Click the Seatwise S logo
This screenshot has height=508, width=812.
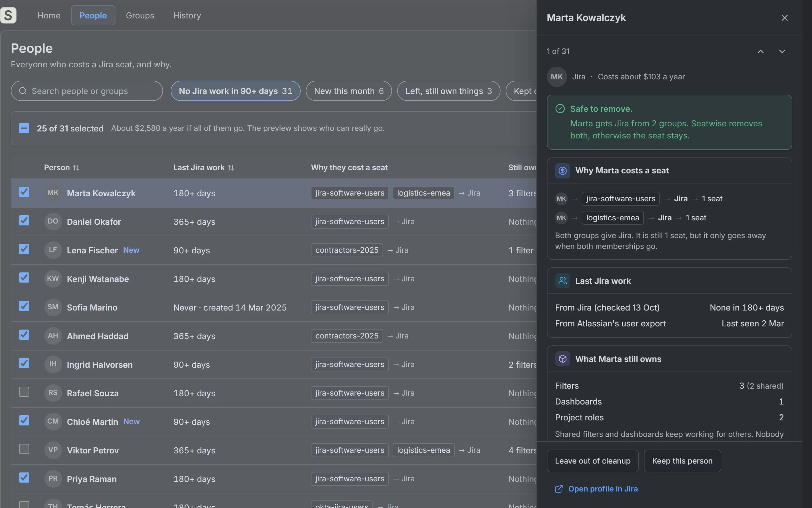coord(8,16)
